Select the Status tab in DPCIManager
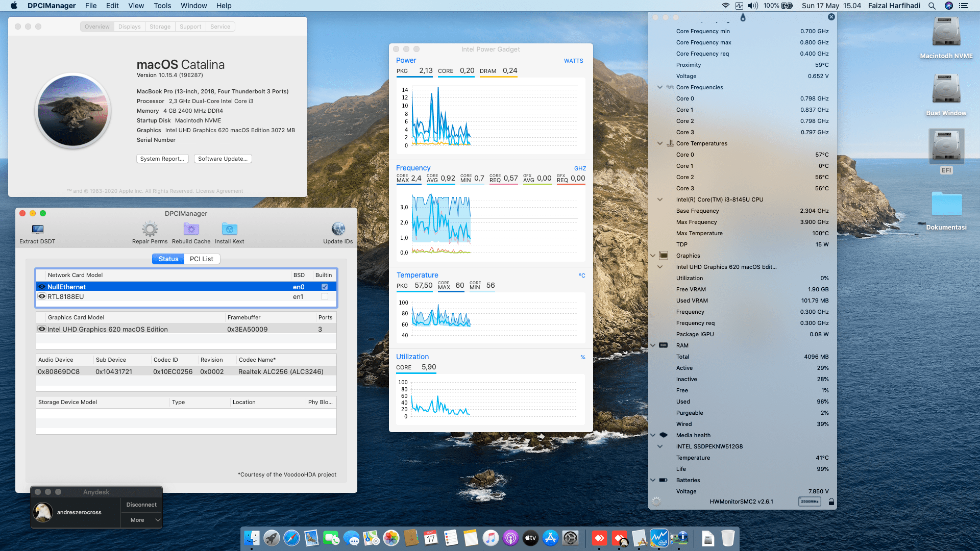 coord(168,259)
